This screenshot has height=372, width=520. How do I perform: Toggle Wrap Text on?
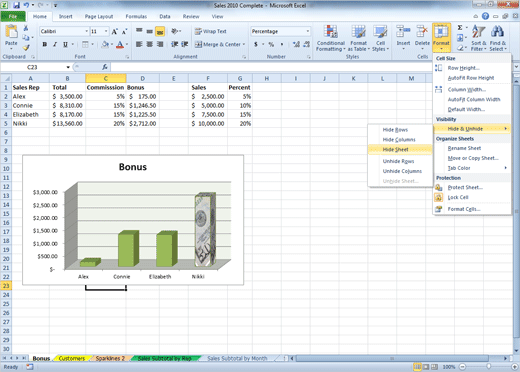[211, 31]
